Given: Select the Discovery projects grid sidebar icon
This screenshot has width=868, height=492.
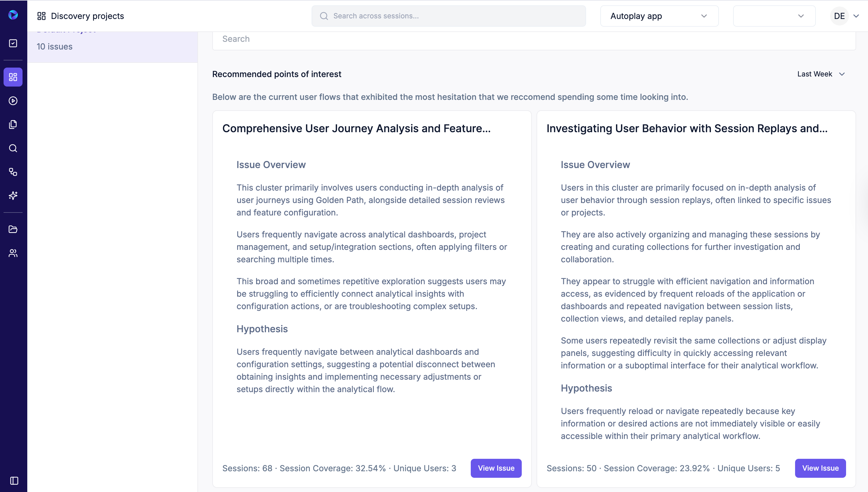Looking at the screenshot, I should coord(13,77).
